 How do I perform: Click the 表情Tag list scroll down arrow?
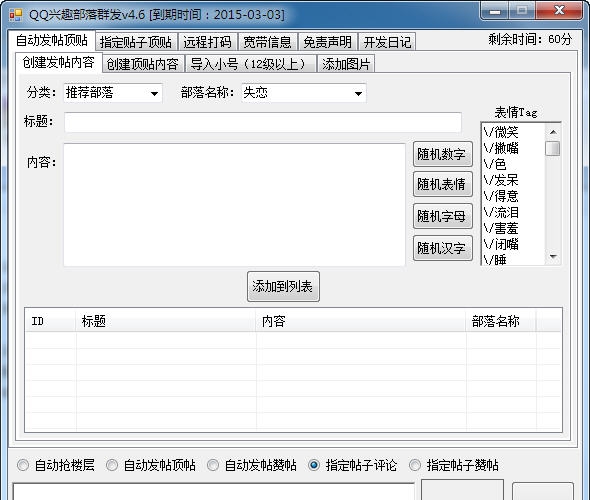[x=553, y=256]
